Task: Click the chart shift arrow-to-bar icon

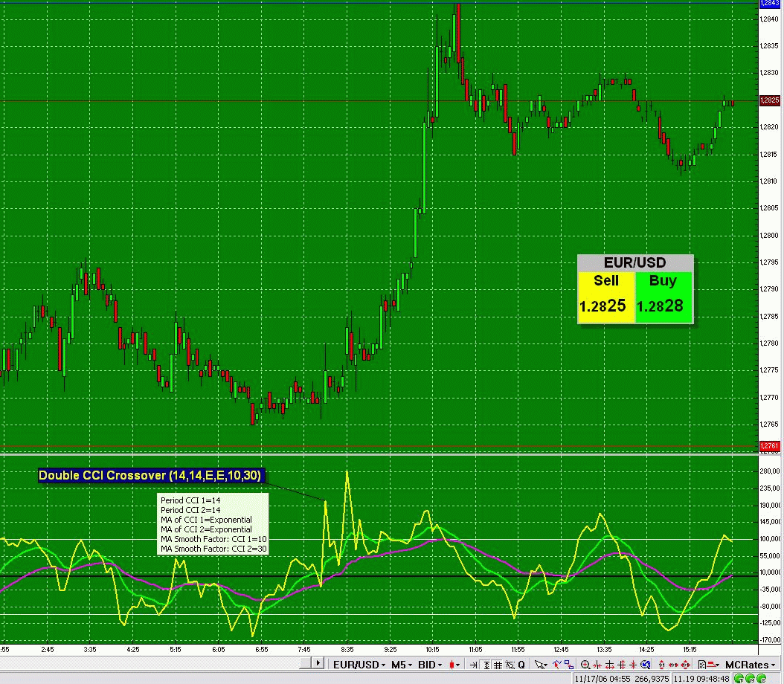Action: point(474,665)
